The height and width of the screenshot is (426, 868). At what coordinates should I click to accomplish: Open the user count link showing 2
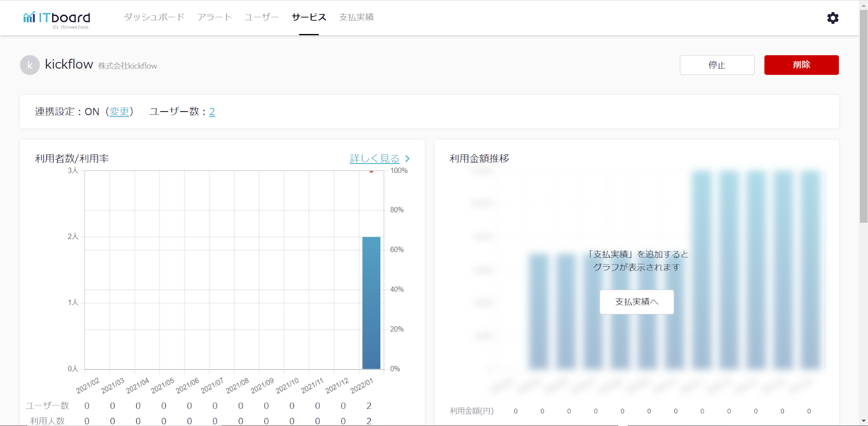click(212, 112)
